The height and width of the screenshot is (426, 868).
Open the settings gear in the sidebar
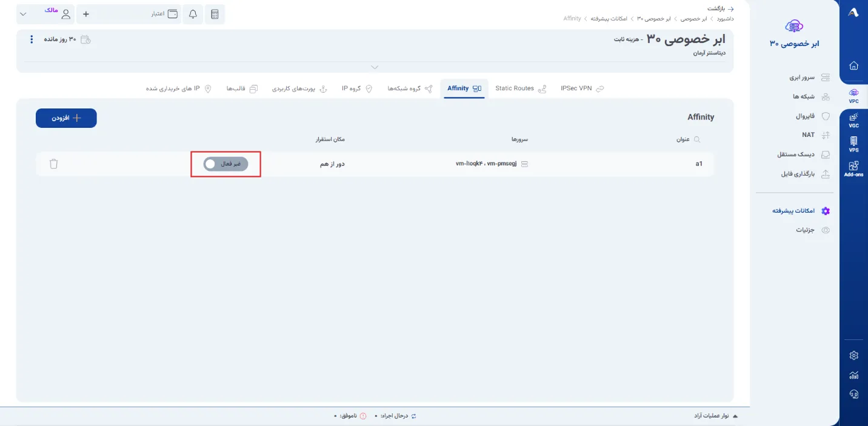854,355
